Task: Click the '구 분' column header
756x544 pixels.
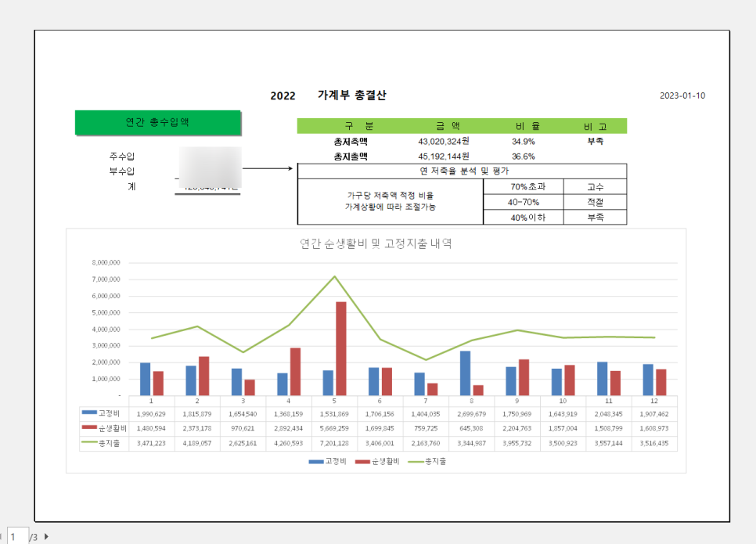Action: (358, 126)
